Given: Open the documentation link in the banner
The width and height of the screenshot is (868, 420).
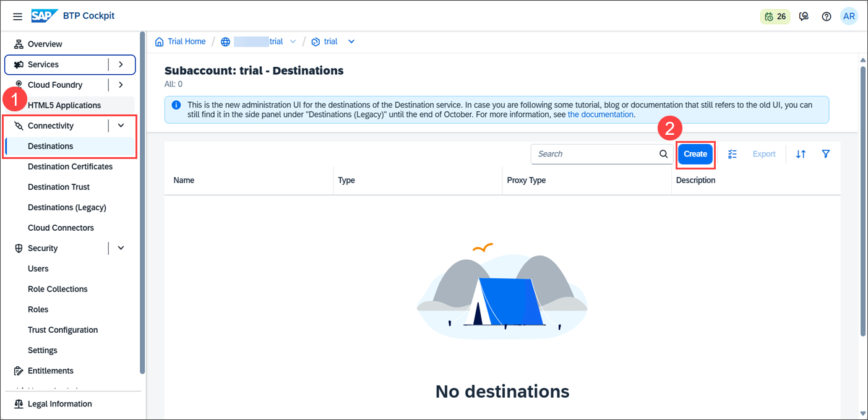Looking at the screenshot, I should (600, 114).
